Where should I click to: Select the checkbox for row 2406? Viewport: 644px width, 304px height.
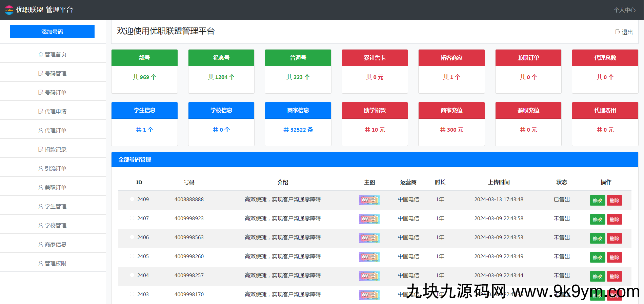pyautogui.click(x=132, y=237)
